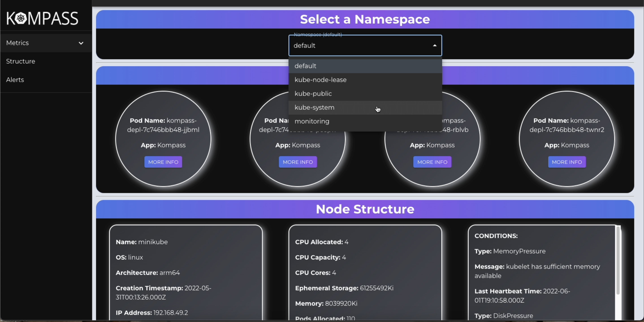Click pod name kompass-depl-7c746bbb48-twnr2
644x322 pixels.
click(566, 125)
